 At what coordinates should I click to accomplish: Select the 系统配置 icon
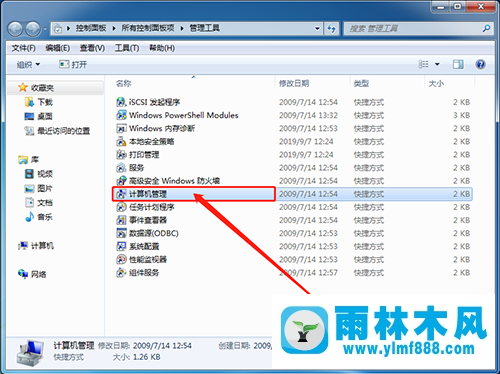pos(121,246)
